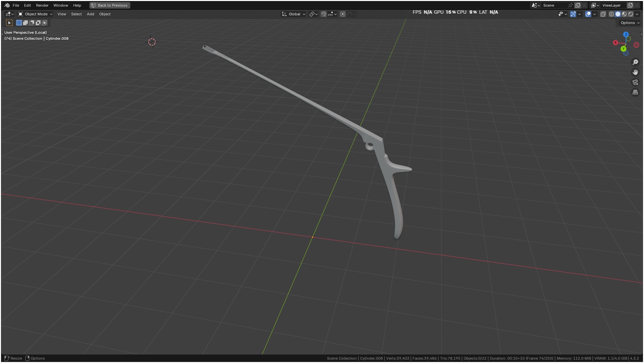Viewport: 644px width, 363px height.
Task: Open the shading options dropdown
Action: coord(637,14)
